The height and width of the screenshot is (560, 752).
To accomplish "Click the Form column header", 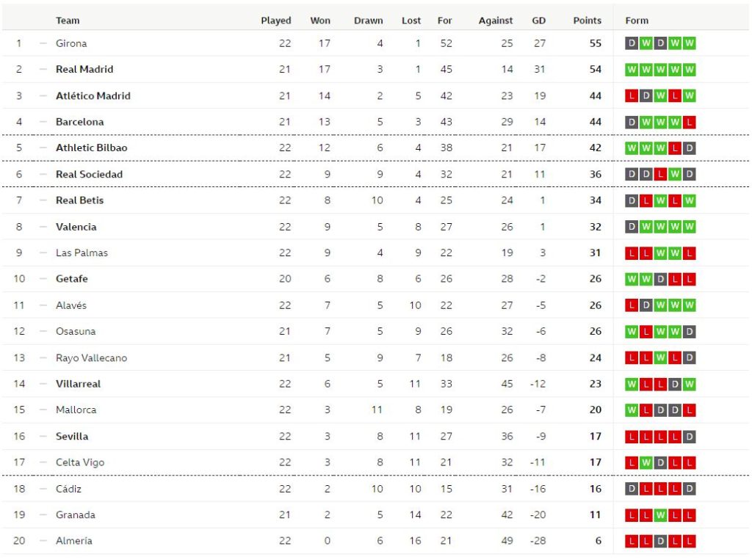I will [637, 21].
